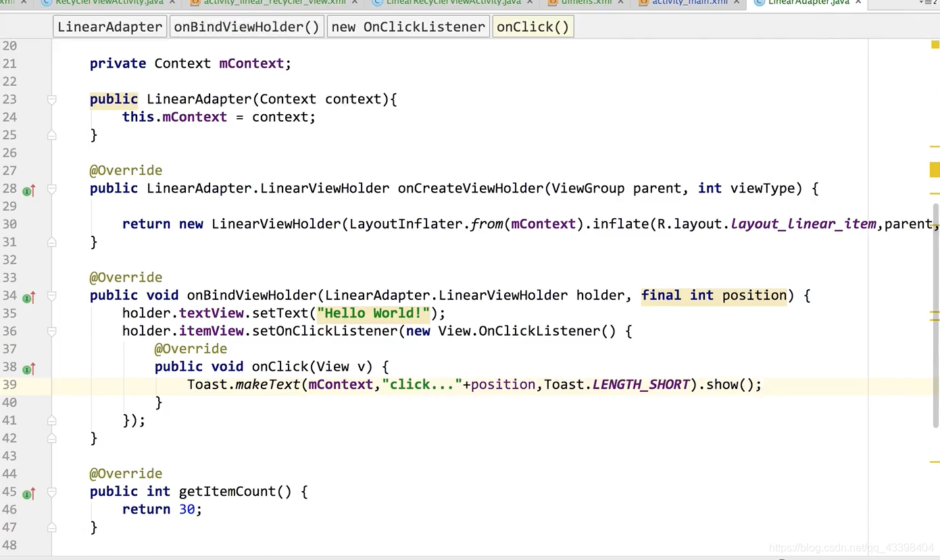Screen dimensions: 940x560
Task: Select the onBindViewHolder() breadcrumb
Action: [247, 27]
